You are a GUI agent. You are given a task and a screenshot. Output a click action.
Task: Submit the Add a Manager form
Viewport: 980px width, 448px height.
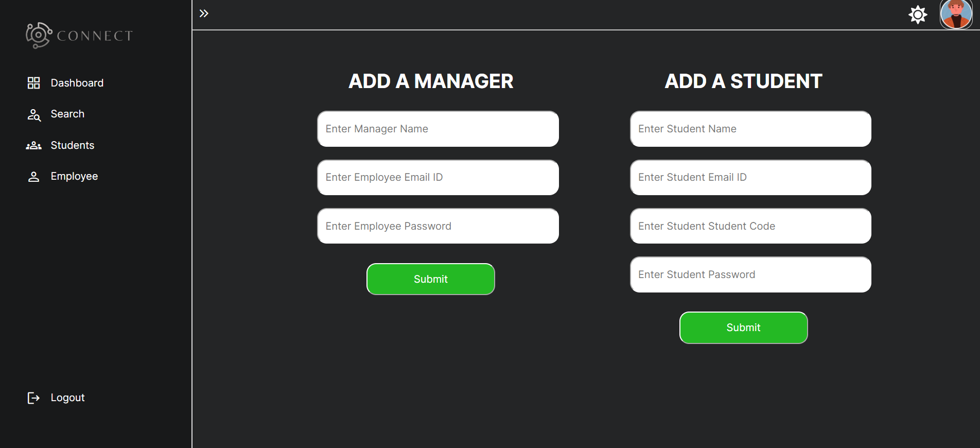coord(430,279)
